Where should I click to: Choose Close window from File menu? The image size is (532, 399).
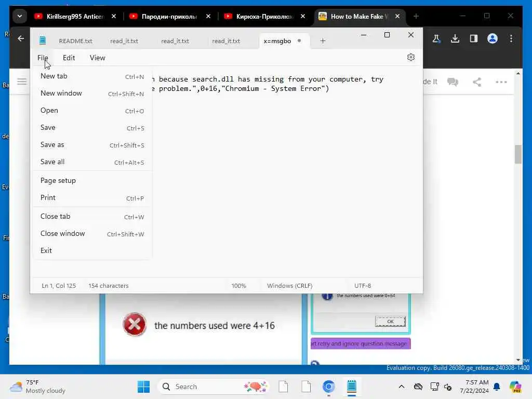coord(92,233)
